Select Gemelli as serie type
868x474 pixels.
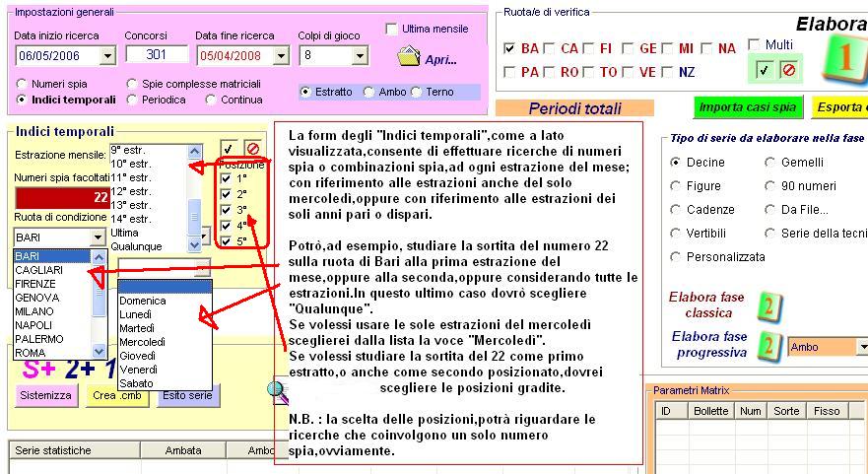(770, 163)
